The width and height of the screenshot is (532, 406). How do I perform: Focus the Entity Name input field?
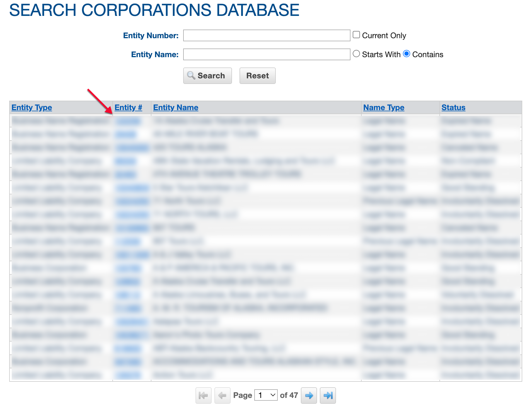tap(267, 54)
